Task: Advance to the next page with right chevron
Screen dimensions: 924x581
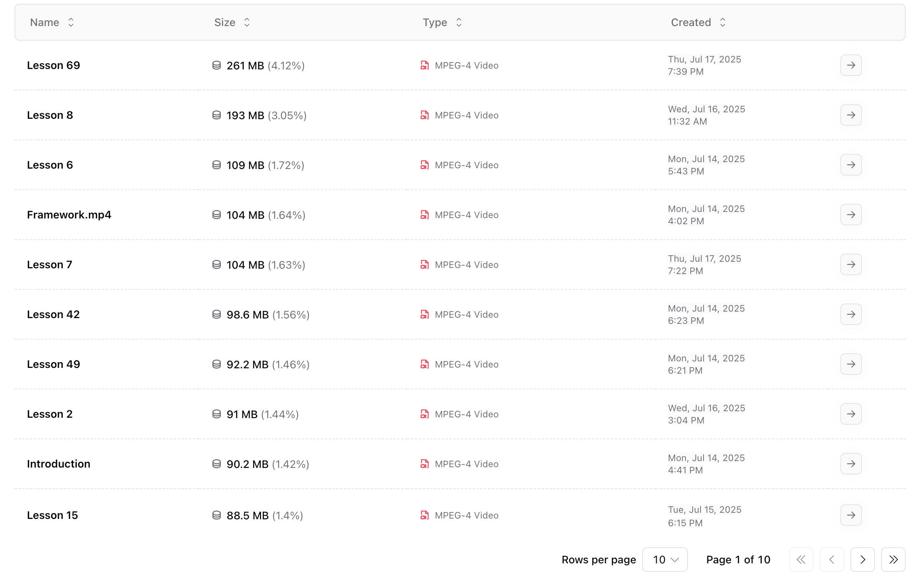Action: (x=862, y=560)
